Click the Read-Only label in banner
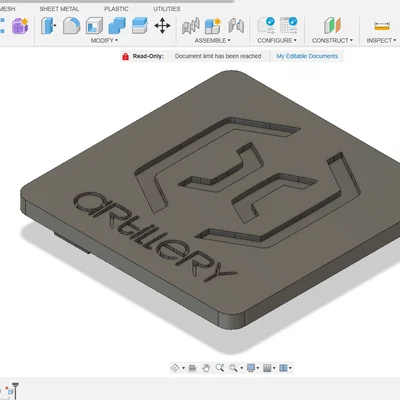 coord(148,56)
